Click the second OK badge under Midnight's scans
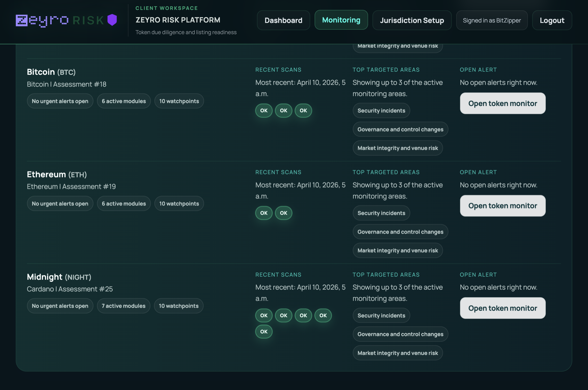The height and width of the screenshot is (390, 588). [x=283, y=315]
